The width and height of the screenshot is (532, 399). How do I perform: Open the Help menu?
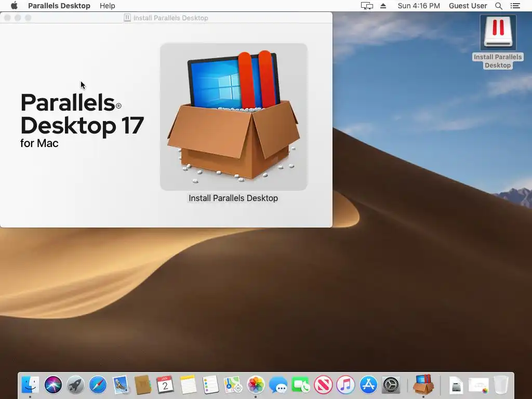click(x=107, y=6)
